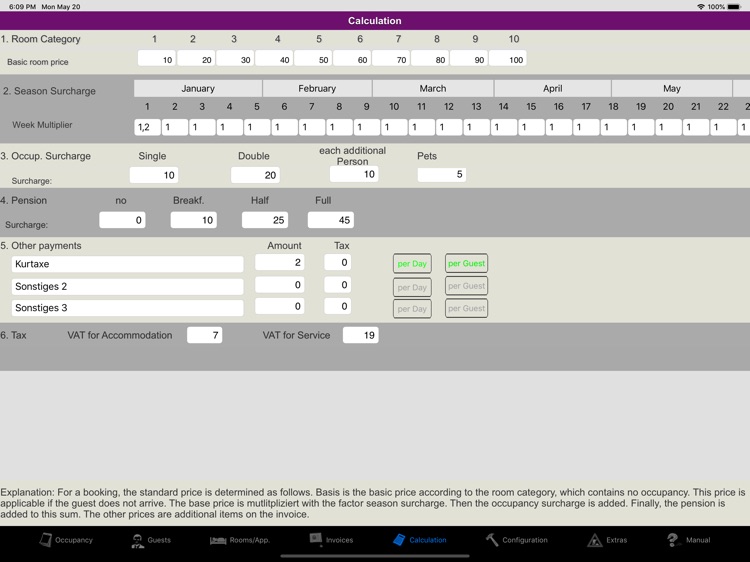Edit basic room price for category 5
The image size is (750, 562).
tap(313, 58)
